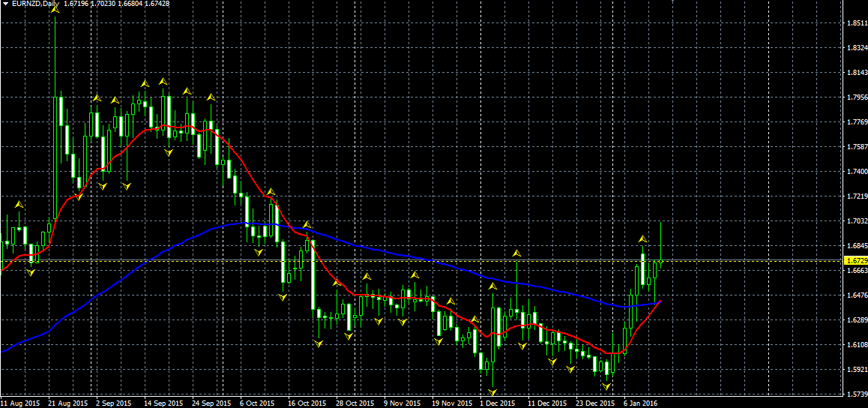Viewport: 868px width, 408px height.
Task: Click the 23 Dec 2015 date label
Action: coord(595,403)
